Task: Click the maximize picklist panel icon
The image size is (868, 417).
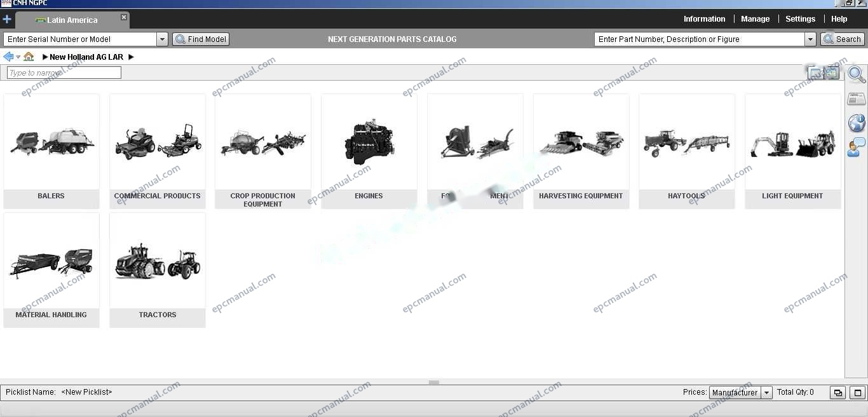Action: click(x=857, y=393)
